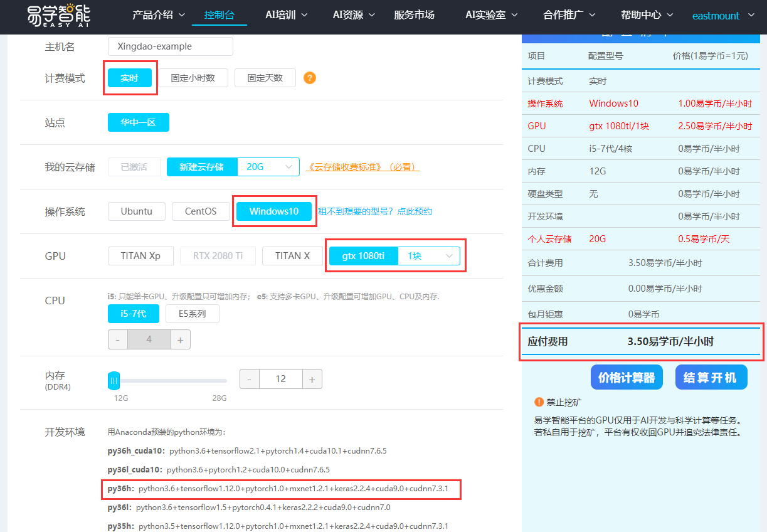The image size is (767, 532).
Task: Click the 应付费用 3.50易学币/半小时 value
Action: coord(670,342)
